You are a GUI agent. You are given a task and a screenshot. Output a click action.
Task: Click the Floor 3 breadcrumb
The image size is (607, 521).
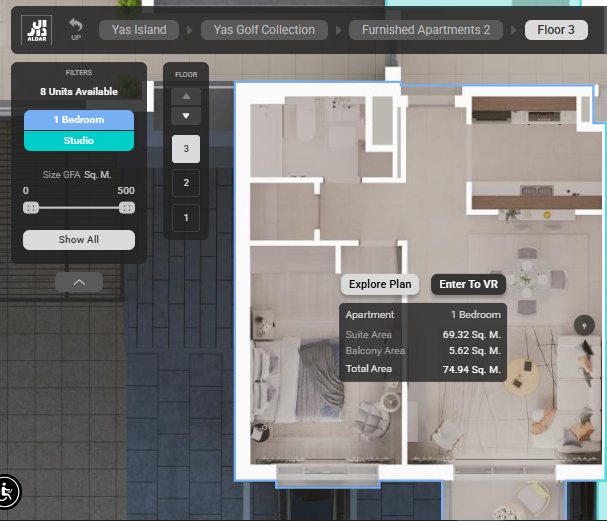click(x=556, y=30)
